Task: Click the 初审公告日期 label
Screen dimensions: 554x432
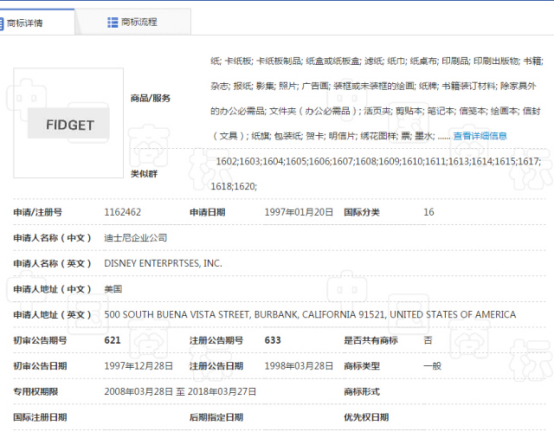Action: (40, 366)
